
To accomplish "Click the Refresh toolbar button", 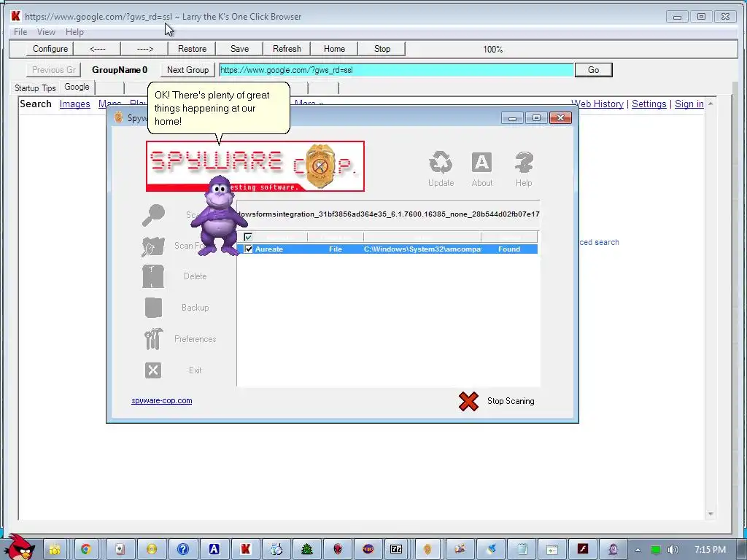I will click(287, 49).
